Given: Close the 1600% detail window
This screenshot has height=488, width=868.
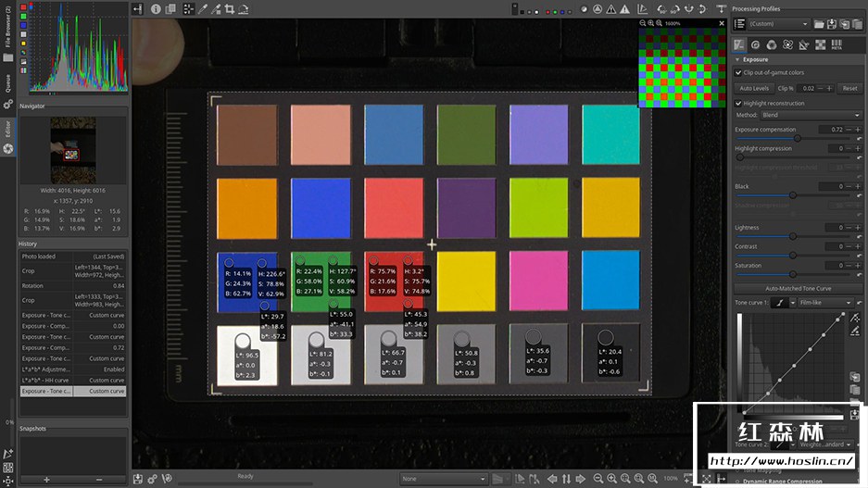Looking at the screenshot, I should click(x=722, y=23).
